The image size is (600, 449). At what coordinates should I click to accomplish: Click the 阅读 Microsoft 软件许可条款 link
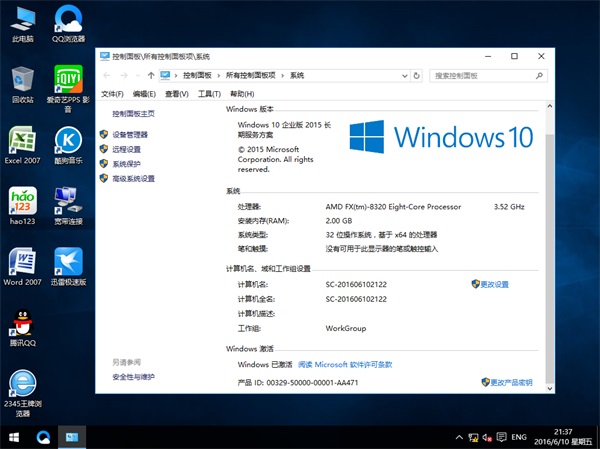coord(345,365)
